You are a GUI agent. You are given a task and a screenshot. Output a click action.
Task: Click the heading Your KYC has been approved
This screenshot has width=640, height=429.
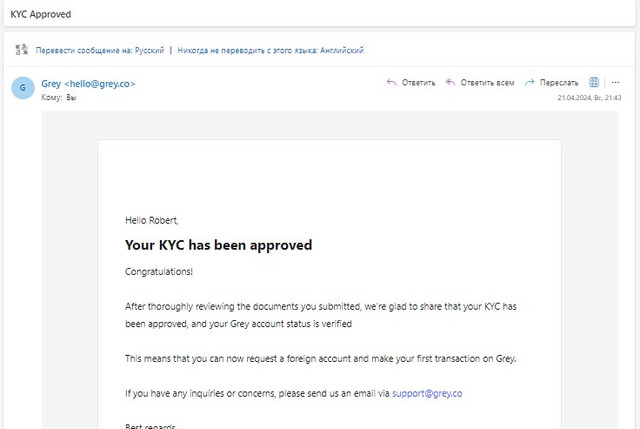pyautogui.click(x=218, y=245)
